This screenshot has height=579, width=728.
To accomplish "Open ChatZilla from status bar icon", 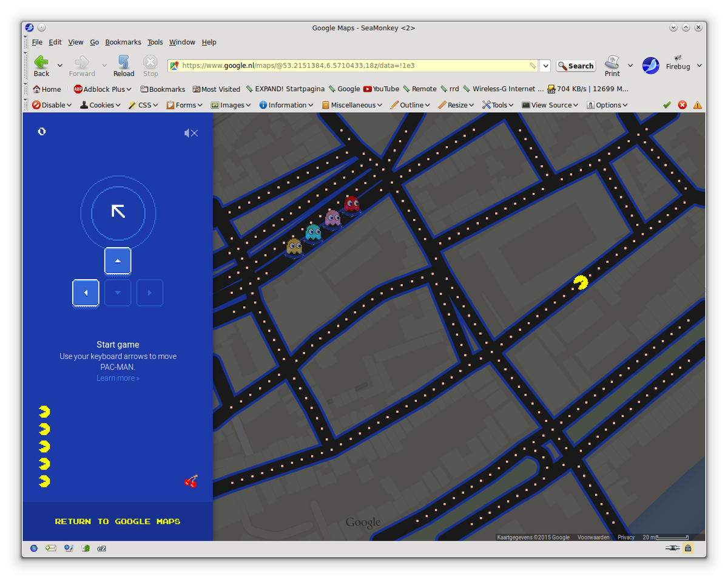I will 102,548.
